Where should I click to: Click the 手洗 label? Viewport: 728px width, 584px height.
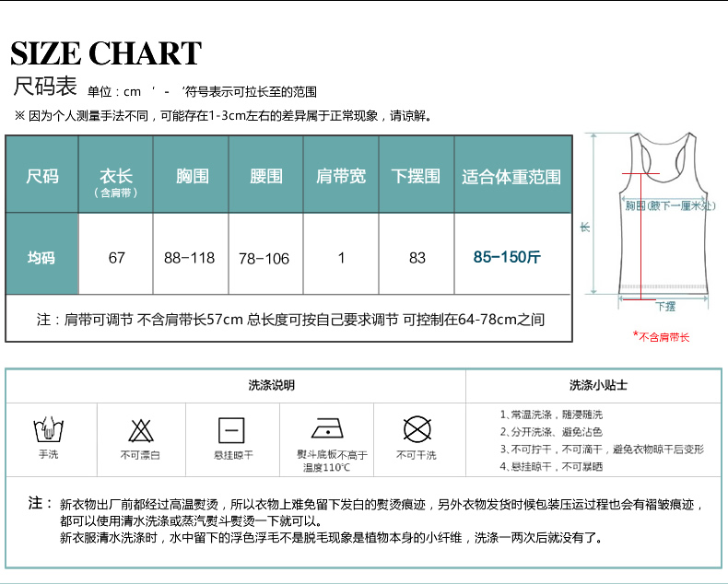(x=48, y=454)
